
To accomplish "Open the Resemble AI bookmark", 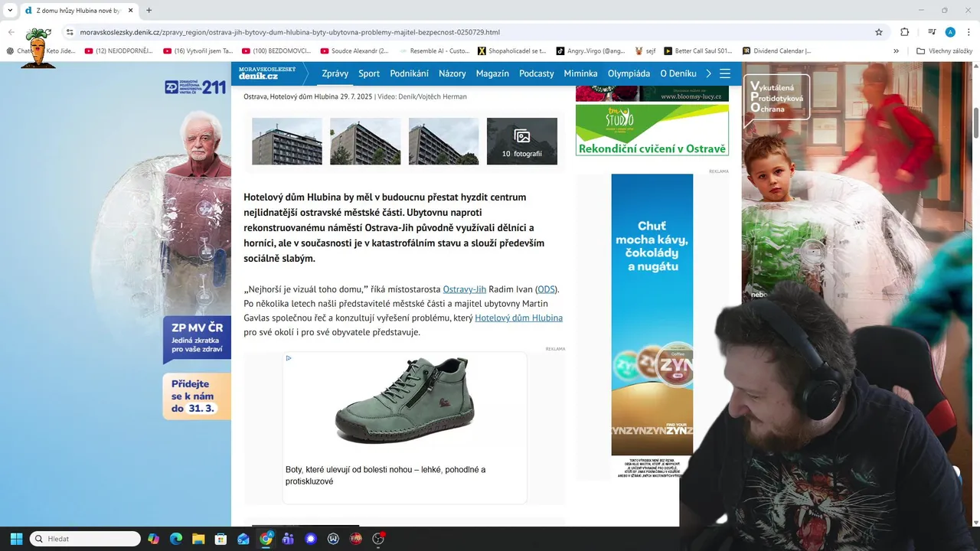I will [434, 51].
